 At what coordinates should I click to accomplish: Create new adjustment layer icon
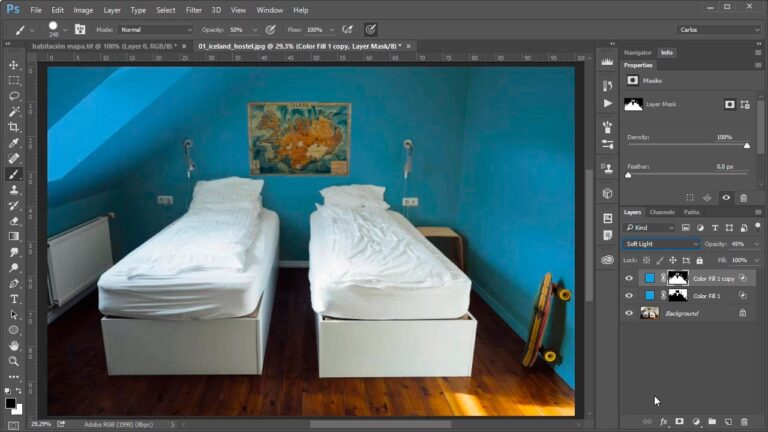pyautogui.click(x=696, y=422)
